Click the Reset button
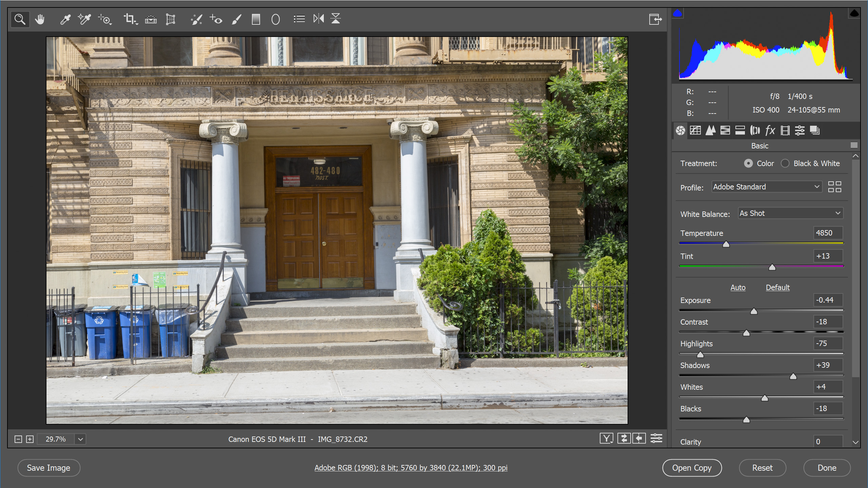The width and height of the screenshot is (868, 488). pyautogui.click(x=763, y=468)
